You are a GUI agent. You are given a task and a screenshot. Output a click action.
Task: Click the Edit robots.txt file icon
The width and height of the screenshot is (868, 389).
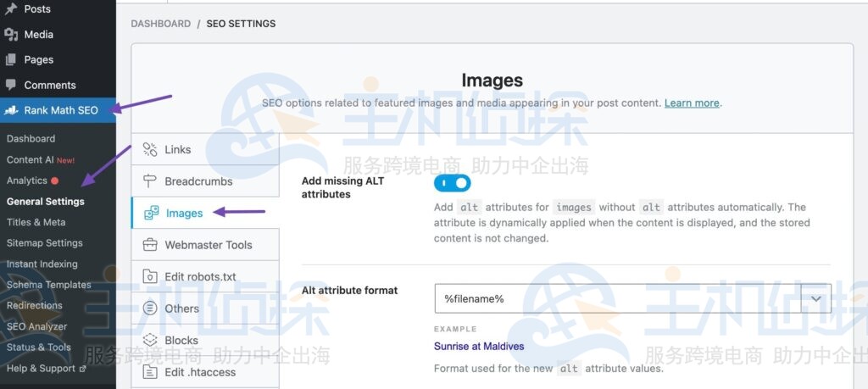150,276
